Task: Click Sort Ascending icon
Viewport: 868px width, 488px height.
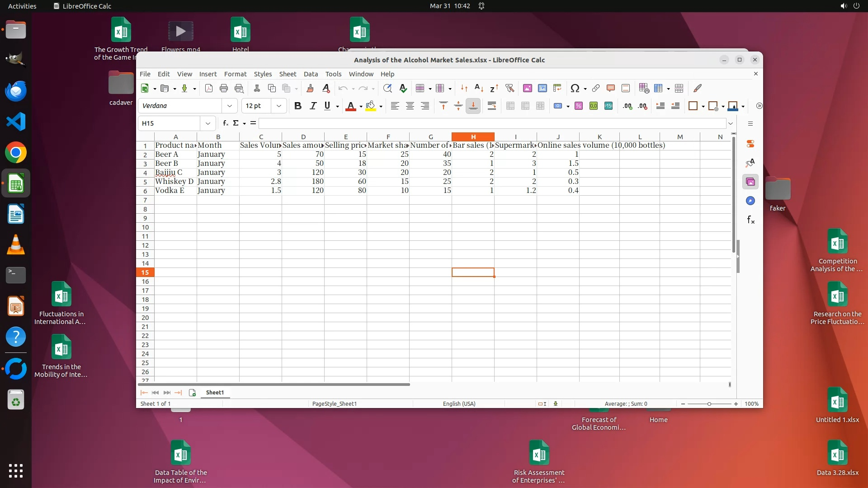Action: [x=479, y=88]
